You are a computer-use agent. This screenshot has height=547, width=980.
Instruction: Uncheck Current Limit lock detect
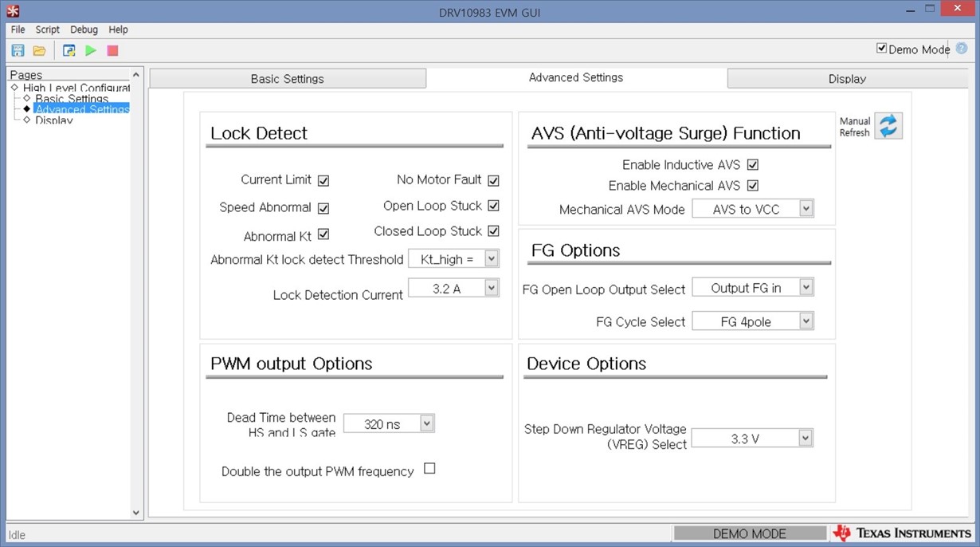(323, 181)
